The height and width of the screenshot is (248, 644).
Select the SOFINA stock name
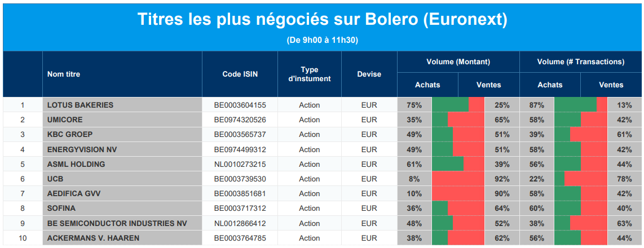coord(61,209)
